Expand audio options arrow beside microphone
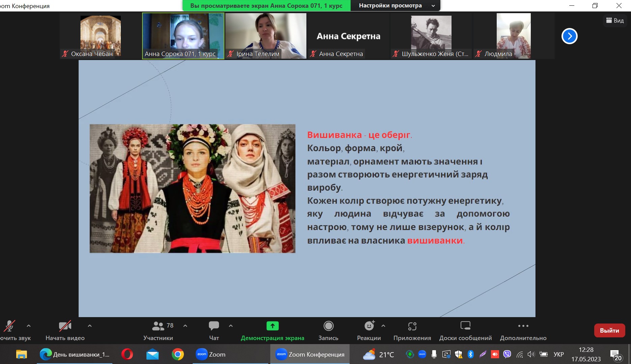This screenshot has width=631, height=364. pos(29,326)
